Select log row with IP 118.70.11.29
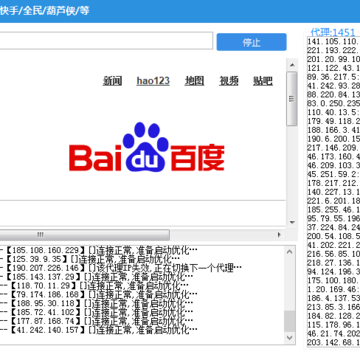The height and width of the screenshot is (360, 360). [x=94, y=286]
